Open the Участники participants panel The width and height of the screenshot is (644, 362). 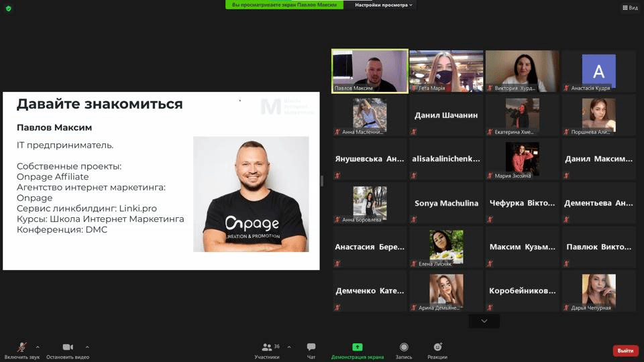point(267,350)
